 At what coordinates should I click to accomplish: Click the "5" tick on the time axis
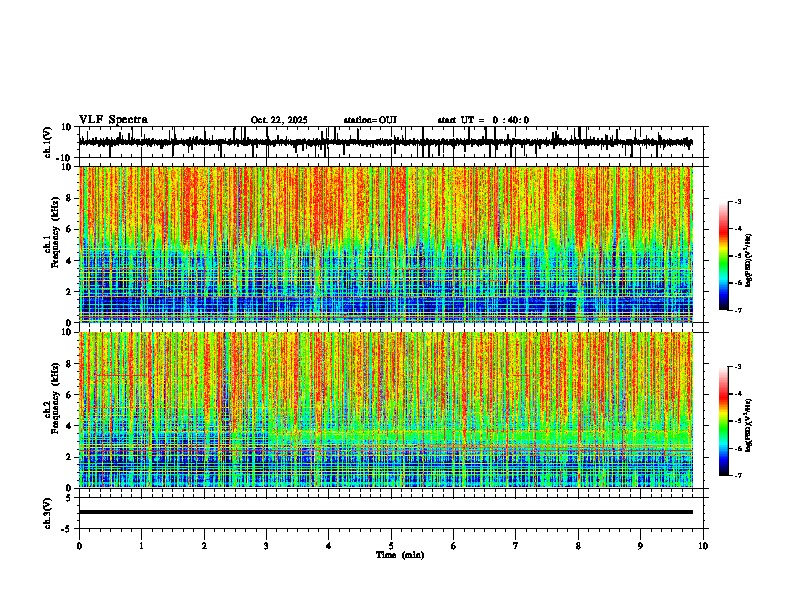[391, 546]
